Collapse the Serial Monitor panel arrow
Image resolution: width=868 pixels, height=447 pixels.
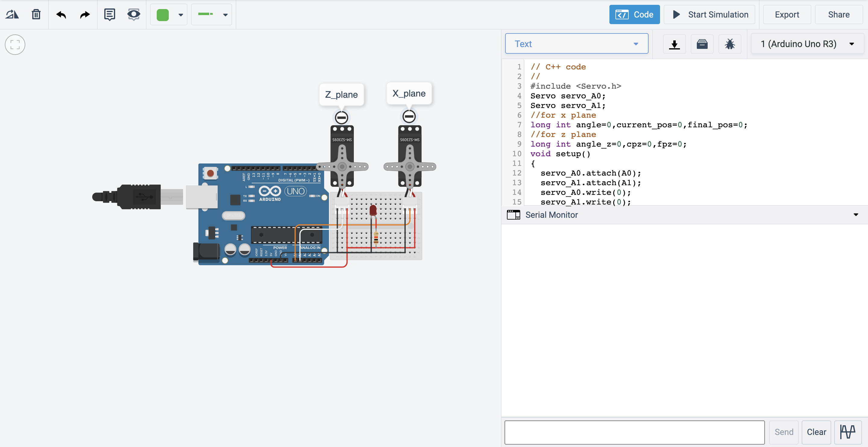[856, 215]
